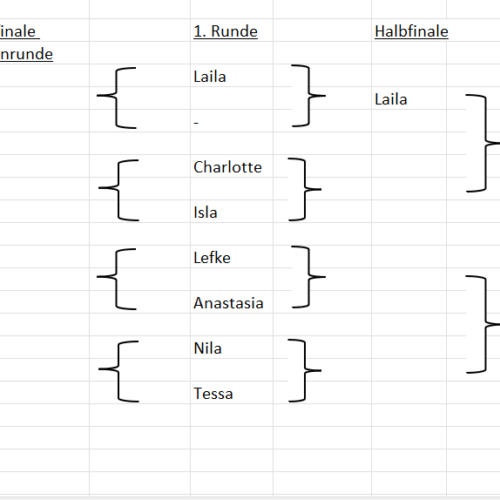Select the cell containing Charlotte
The height and width of the screenshot is (500, 500).
click(232, 166)
